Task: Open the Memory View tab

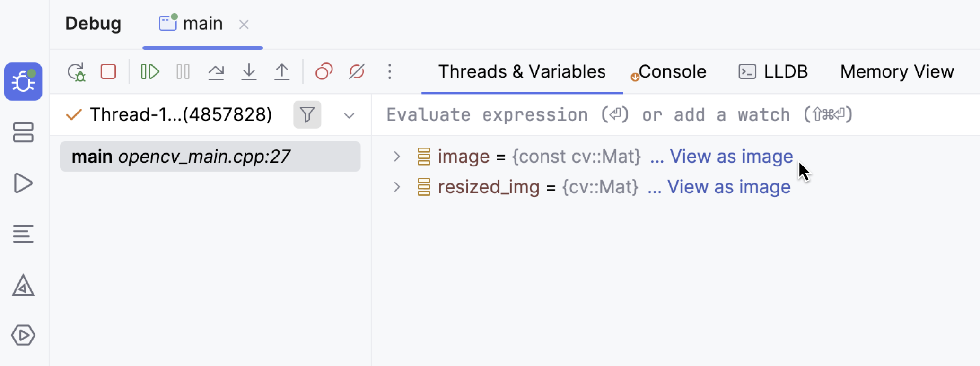Action: (x=897, y=72)
